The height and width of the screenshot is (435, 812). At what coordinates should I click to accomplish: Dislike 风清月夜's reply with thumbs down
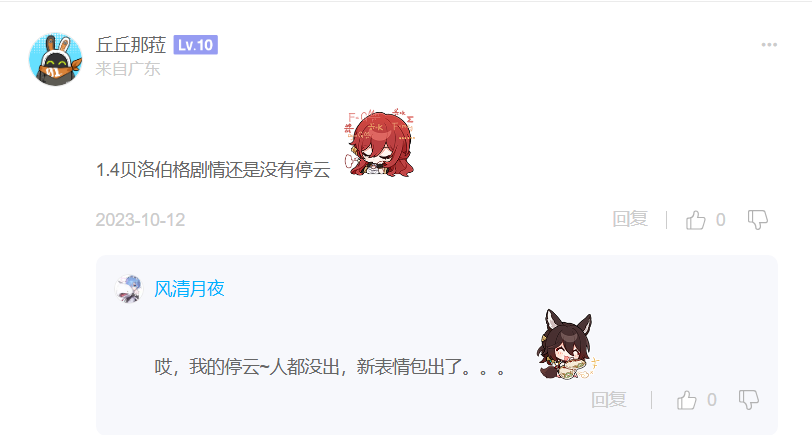pyautogui.click(x=749, y=400)
